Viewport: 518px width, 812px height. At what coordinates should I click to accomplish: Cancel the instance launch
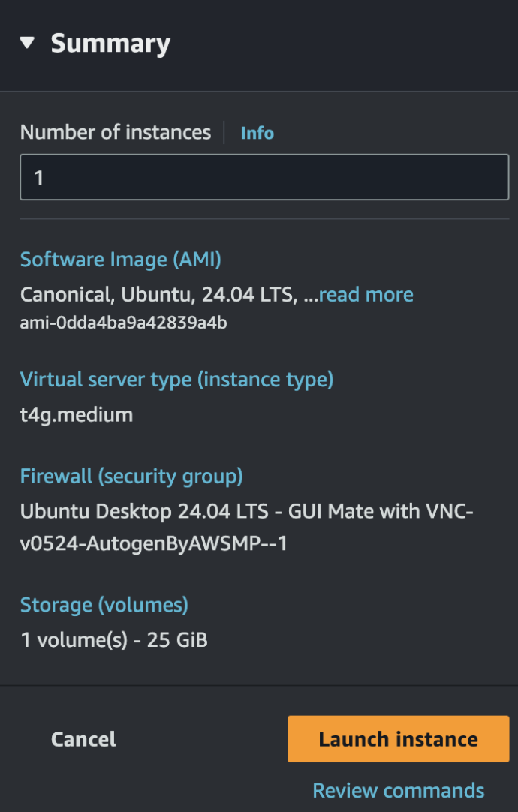(83, 738)
